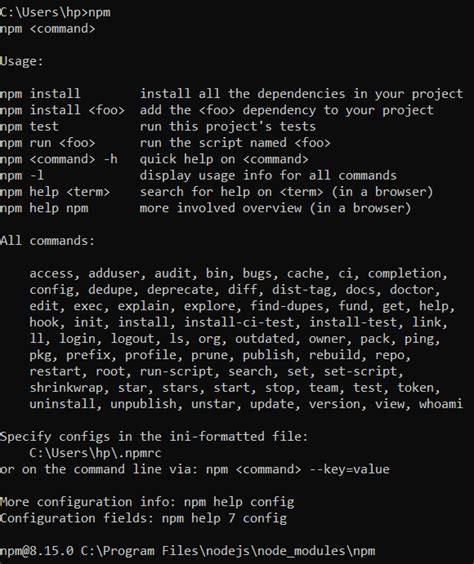Click the 'uninstall' command word
Screen dimensions: 474x564
tap(62, 404)
